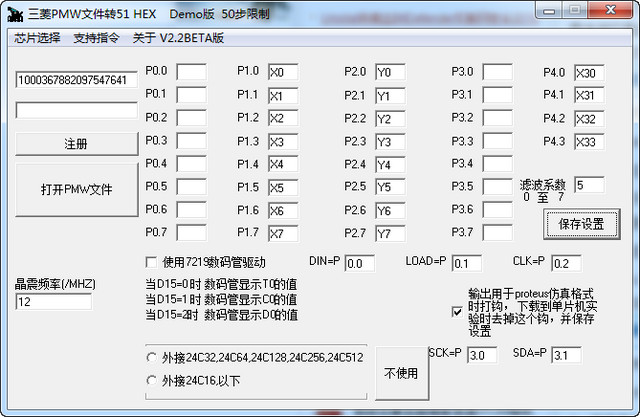Click the P4.3 field containing X33
Screen dimensions: 640x417
(589, 142)
